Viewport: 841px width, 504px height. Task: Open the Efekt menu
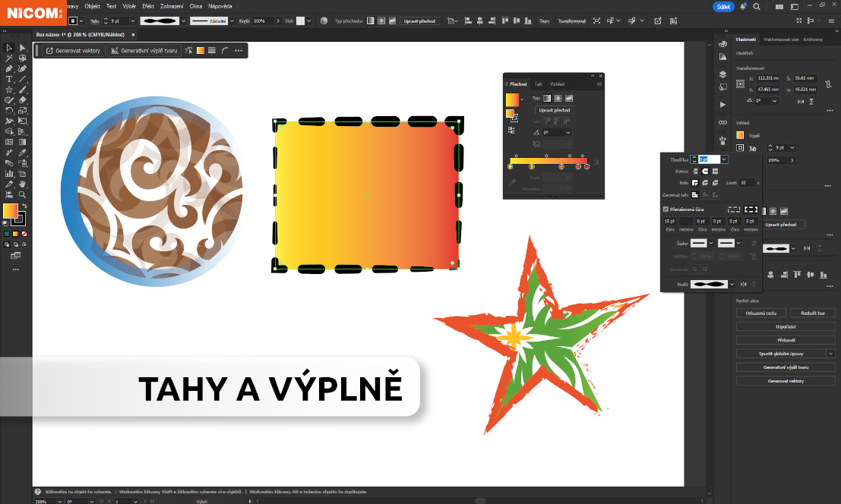(x=148, y=6)
